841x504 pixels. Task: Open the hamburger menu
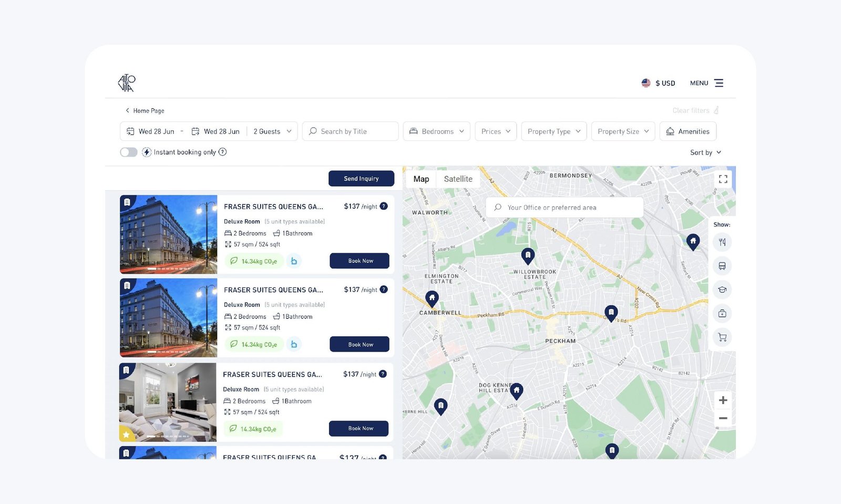pos(719,83)
